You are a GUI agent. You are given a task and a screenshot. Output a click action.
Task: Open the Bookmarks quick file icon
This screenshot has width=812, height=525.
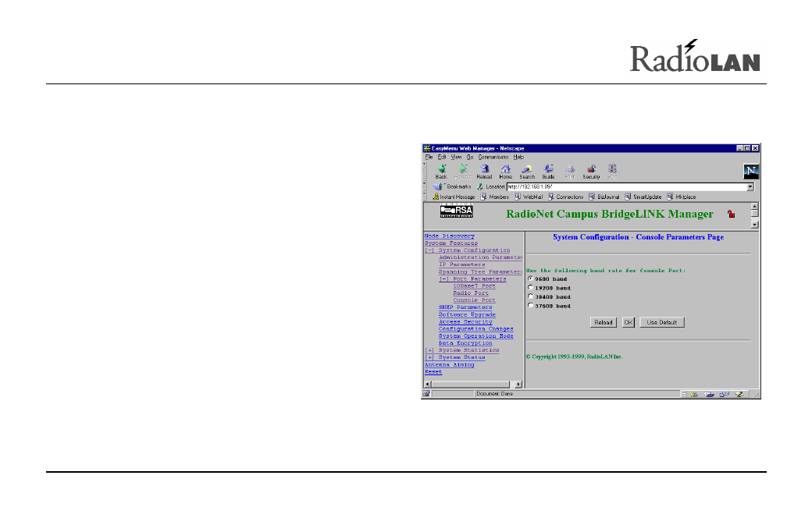(x=437, y=186)
